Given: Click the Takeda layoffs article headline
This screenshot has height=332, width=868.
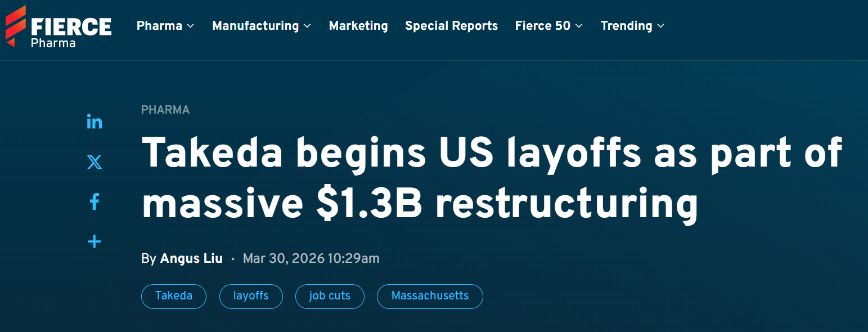Looking at the screenshot, I should tap(492, 177).
